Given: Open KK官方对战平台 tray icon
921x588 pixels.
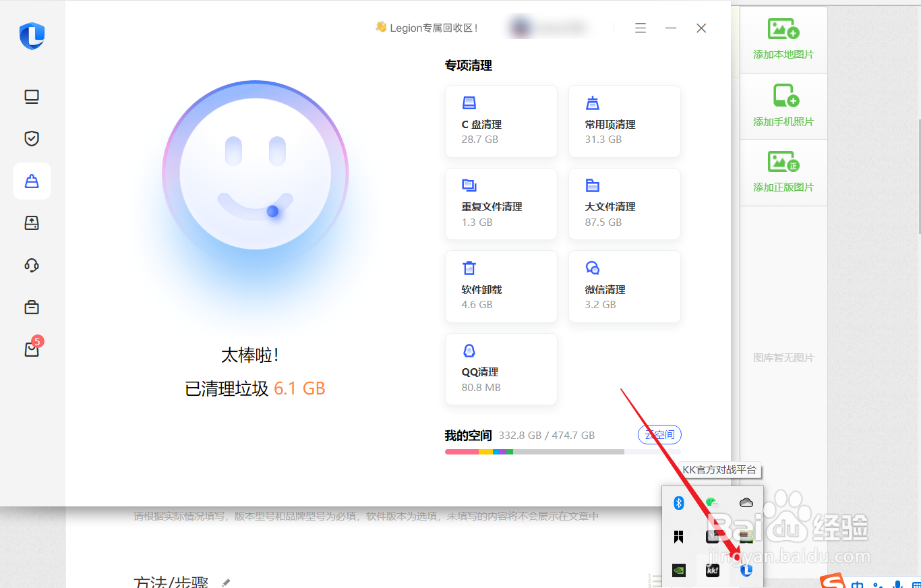Looking at the screenshot, I should click(713, 570).
